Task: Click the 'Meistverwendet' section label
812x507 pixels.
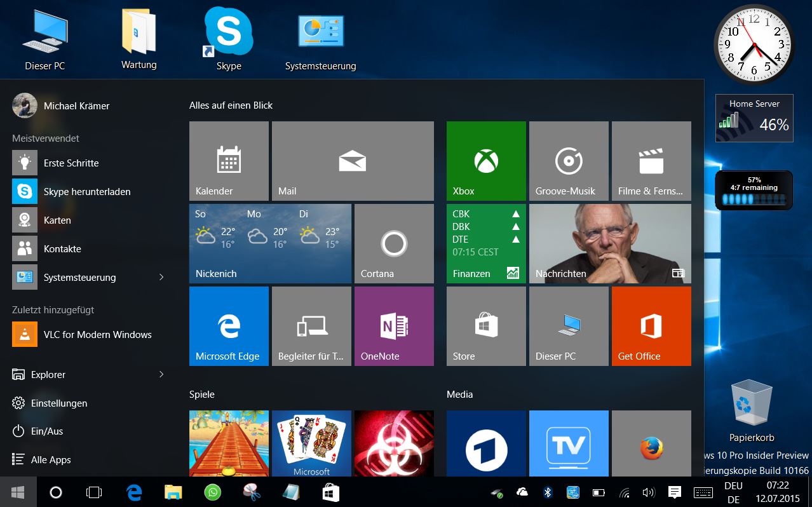Action: coord(46,138)
